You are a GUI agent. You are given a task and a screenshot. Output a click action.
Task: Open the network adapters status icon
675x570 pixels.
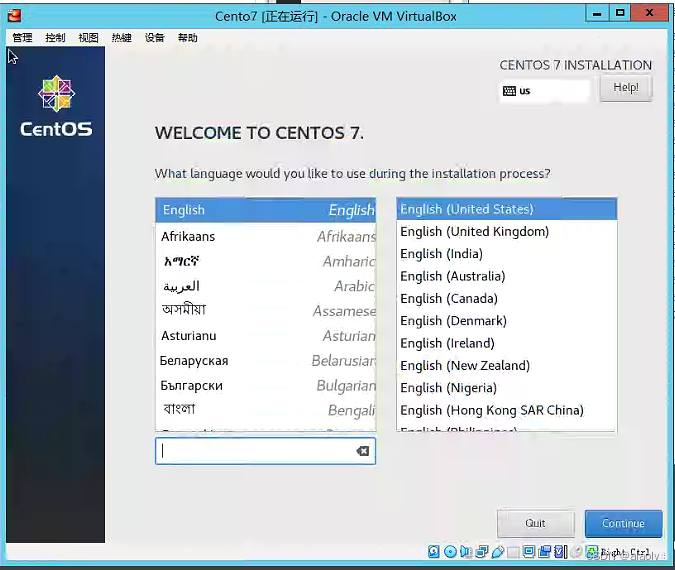(482, 551)
